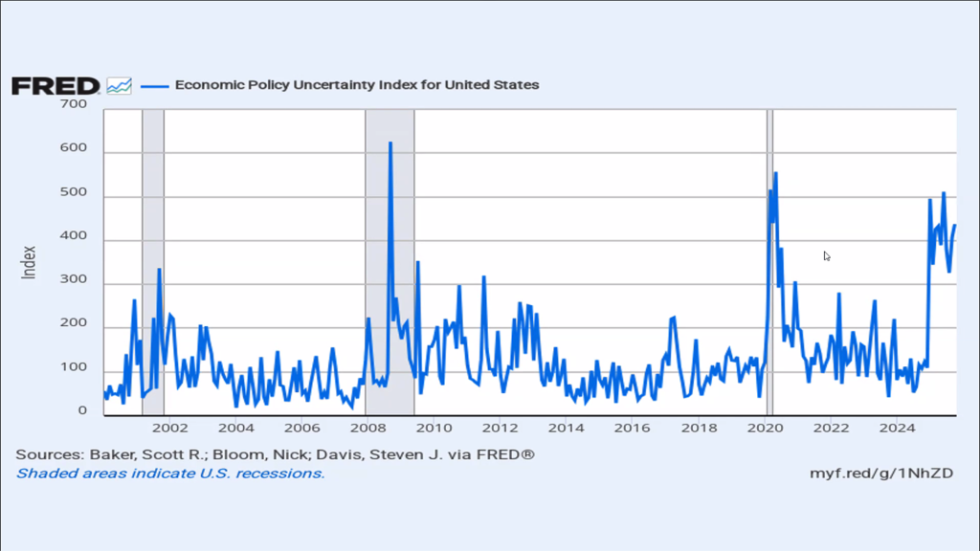Click the 2024 x-axis year label

coord(897,428)
